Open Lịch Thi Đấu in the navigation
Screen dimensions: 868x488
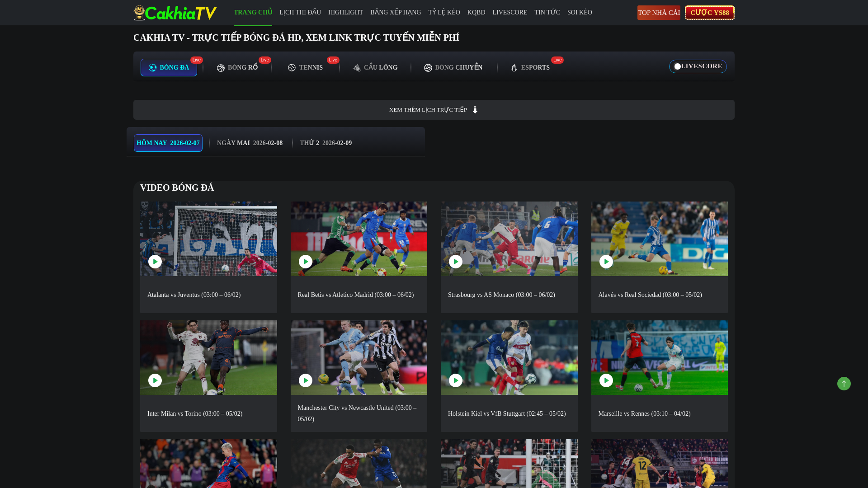(x=300, y=12)
